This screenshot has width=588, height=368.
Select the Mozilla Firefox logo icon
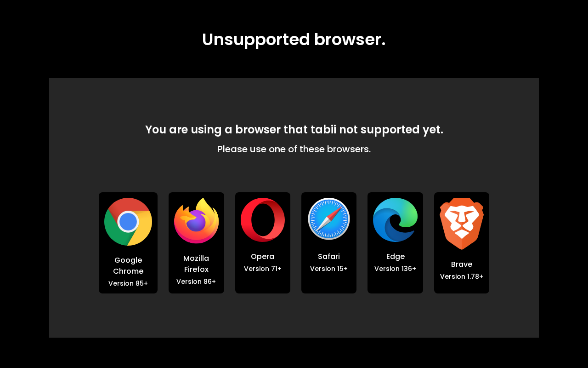pos(196,221)
